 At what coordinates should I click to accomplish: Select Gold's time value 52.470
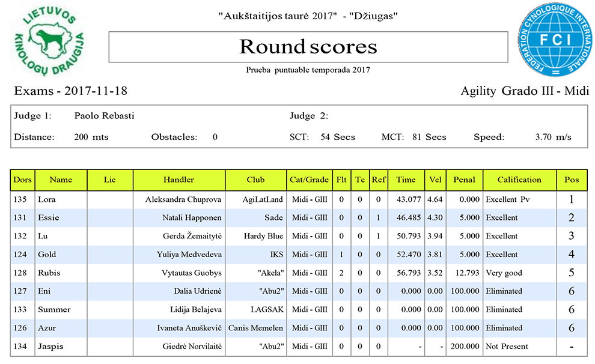pos(406,255)
